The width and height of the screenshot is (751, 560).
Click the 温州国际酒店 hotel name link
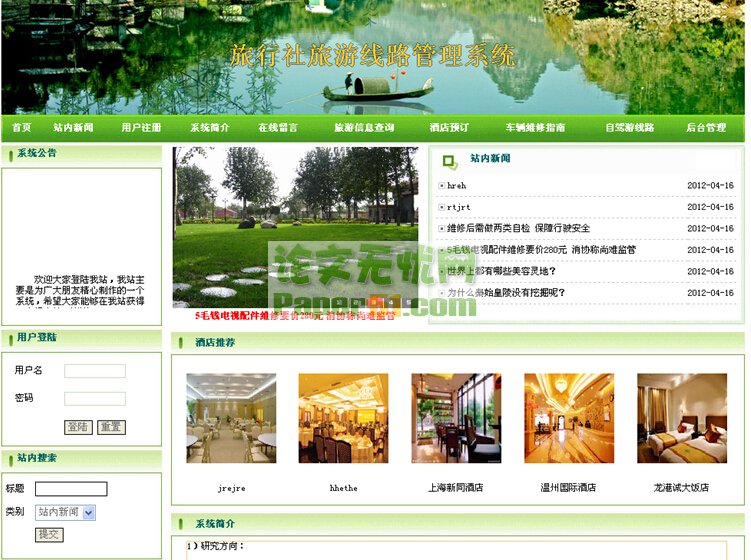tap(568, 488)
